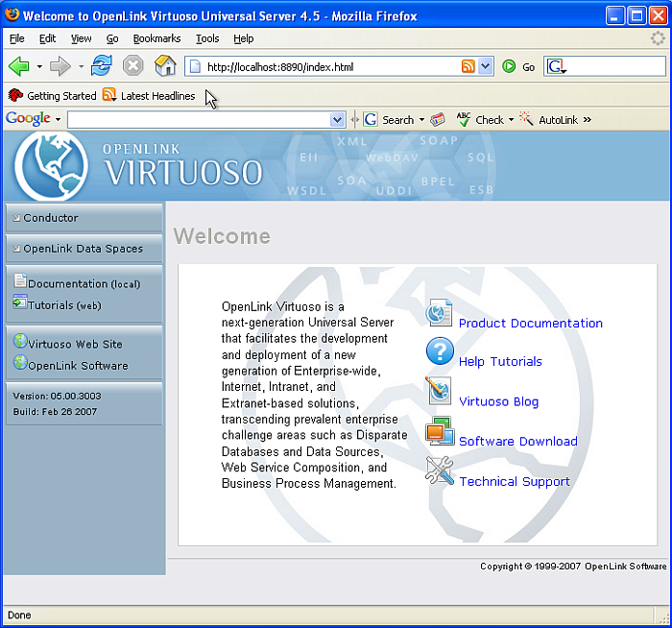Open the Back button history dropdown arrow
The height and width of the screenshot is (628, 672).
pos(39,66)
